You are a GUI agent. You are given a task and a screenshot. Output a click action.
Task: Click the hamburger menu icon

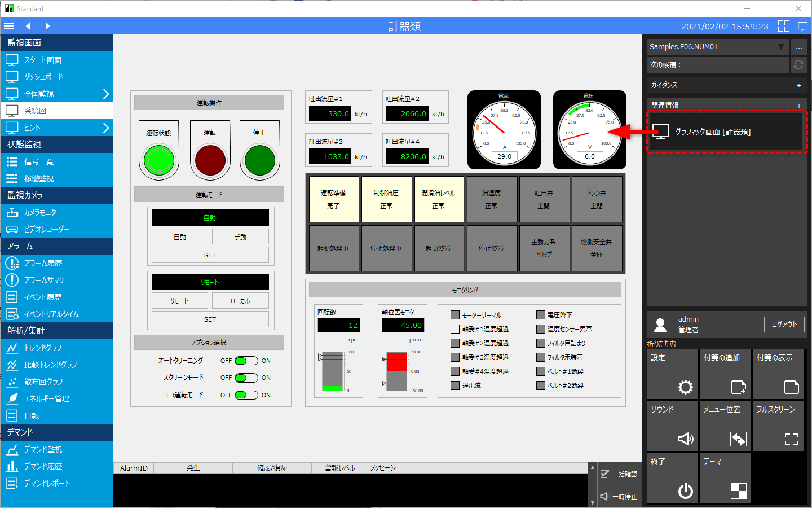(x=9, y=26)
